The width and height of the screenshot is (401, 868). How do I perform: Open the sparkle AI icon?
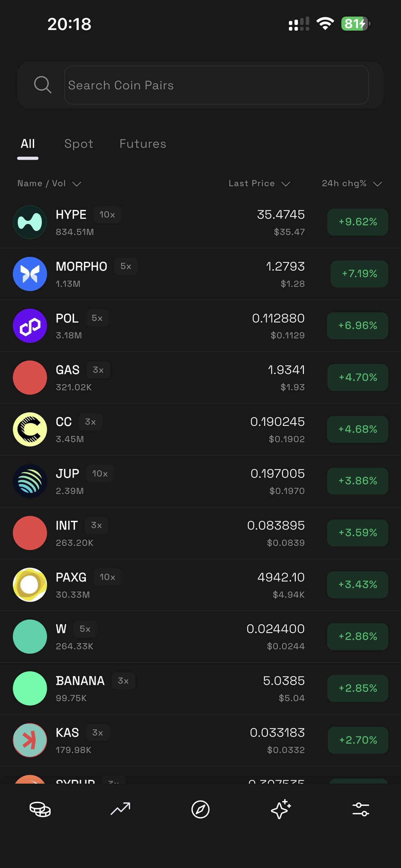[x=280, y=809]
